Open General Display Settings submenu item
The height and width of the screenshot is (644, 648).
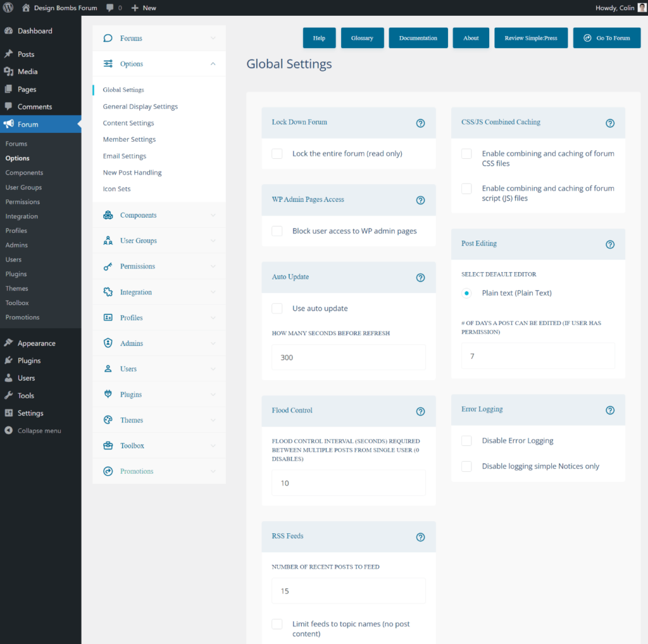140,106
